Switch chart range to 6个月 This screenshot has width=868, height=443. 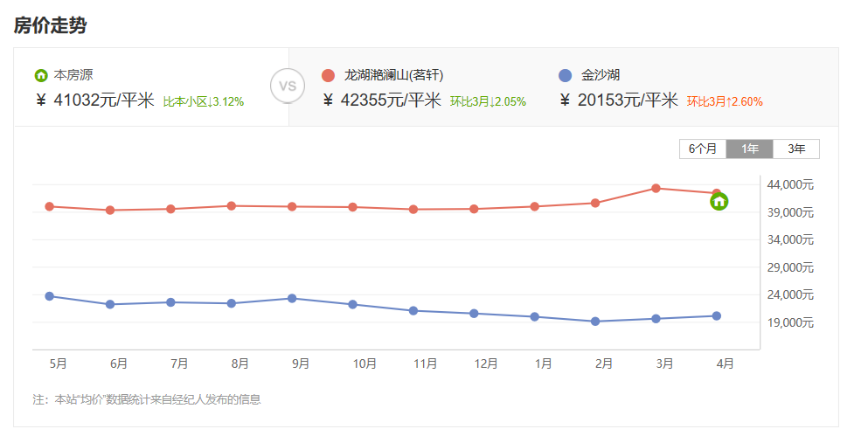703,149
